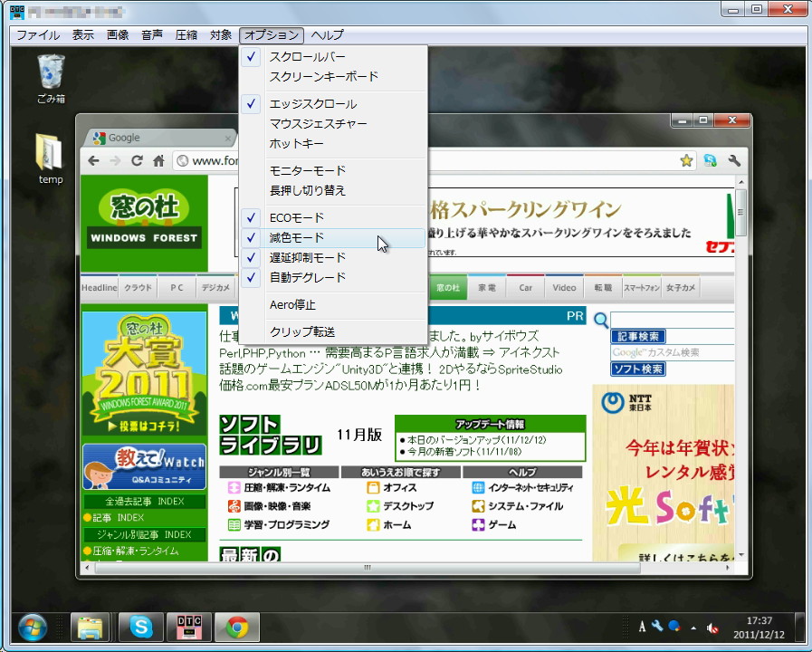This screenshot has width=812, height=652.
Task: Click the back navigation arrow in Chrome
Action: [x=93, y=160]
